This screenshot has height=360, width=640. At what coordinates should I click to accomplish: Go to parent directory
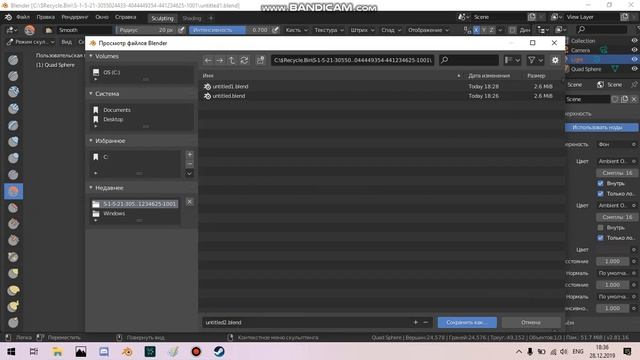232,60
